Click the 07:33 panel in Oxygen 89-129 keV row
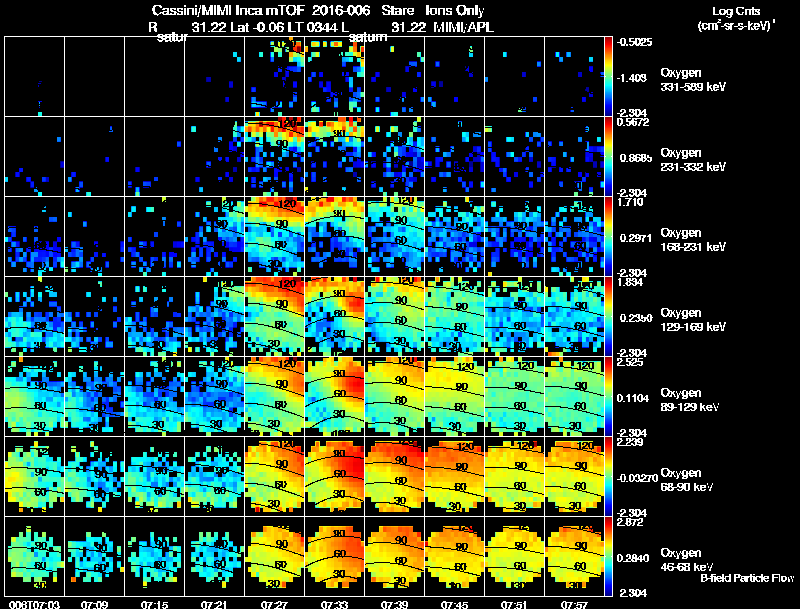The image size is (800, 609). pos(335,396)
